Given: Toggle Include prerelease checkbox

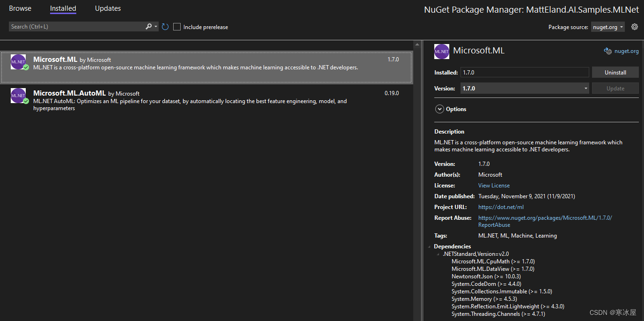Looking at the screenshot, I should point(177,27).
